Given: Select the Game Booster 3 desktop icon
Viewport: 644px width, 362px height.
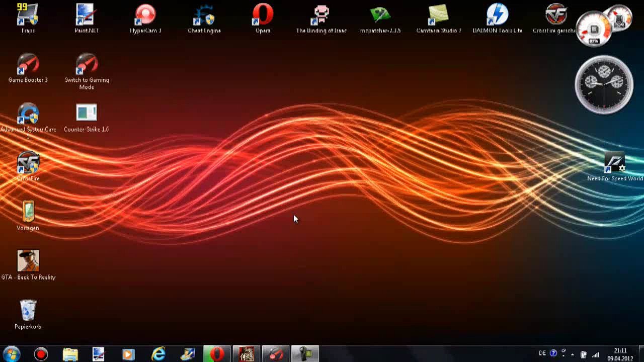Looking at the screenshot, I should click(x=28, y=68).
